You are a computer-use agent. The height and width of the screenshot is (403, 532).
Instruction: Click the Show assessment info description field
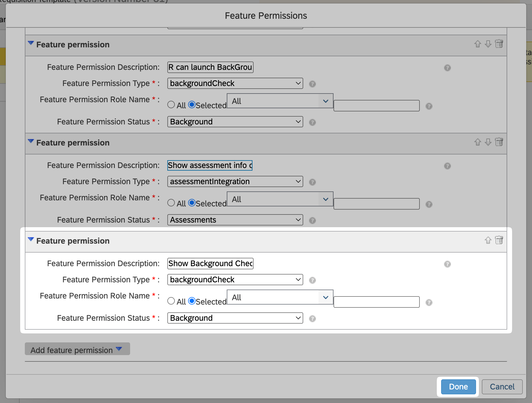tap(210, 165)
